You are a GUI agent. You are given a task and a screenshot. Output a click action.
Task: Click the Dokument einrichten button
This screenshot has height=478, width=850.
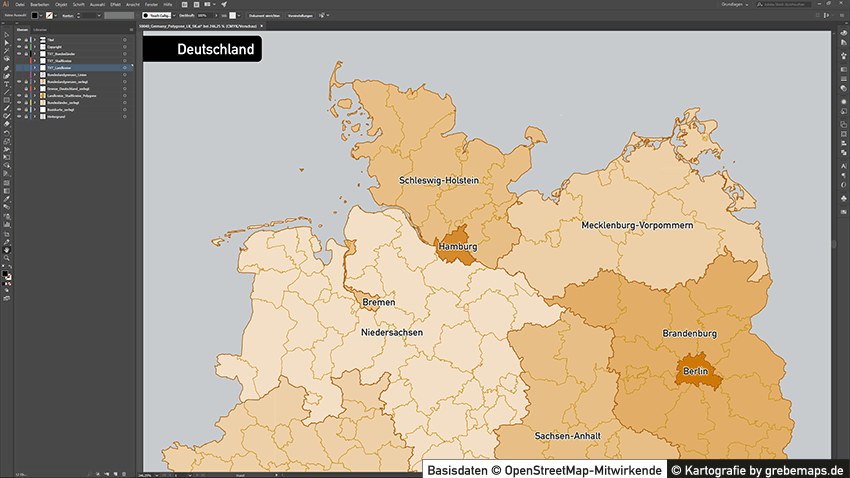coord(263,16)
